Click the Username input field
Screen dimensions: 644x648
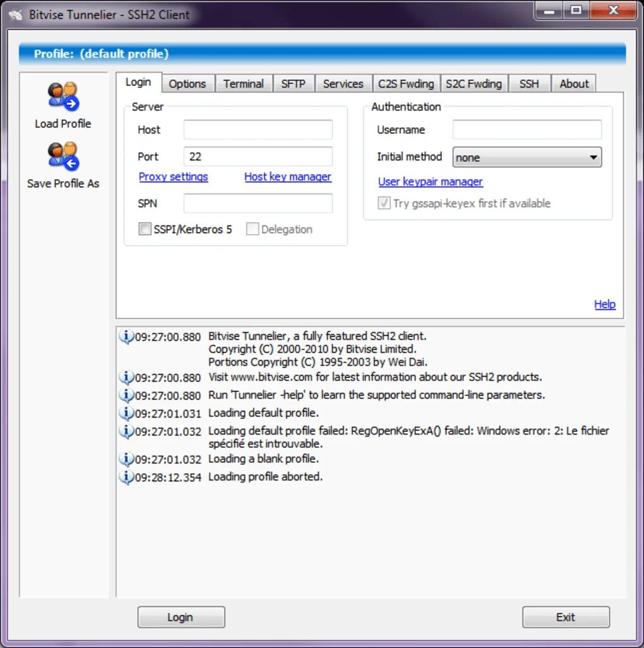pyautogui.click(x=527, y=129)
